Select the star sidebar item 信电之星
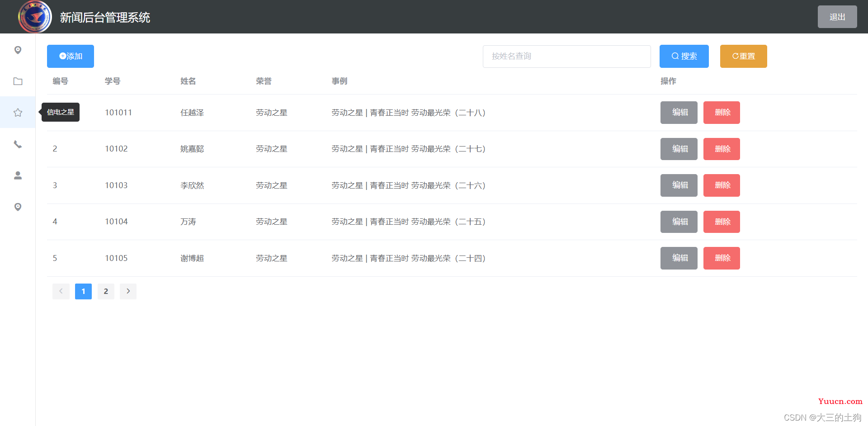 coord(18,112)
